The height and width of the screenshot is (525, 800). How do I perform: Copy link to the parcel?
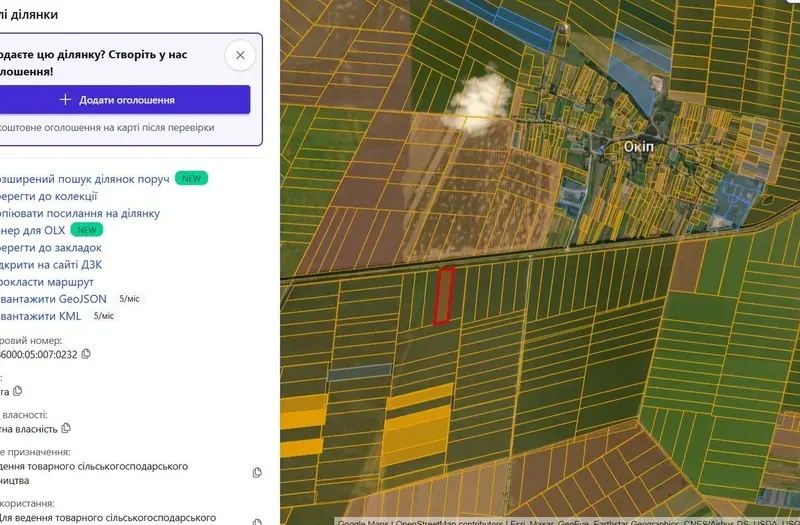coord(80,213)
